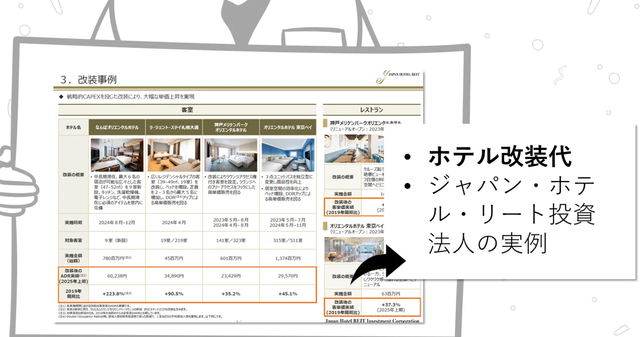Click the '601百万円' amount cell

pos(230,258)
